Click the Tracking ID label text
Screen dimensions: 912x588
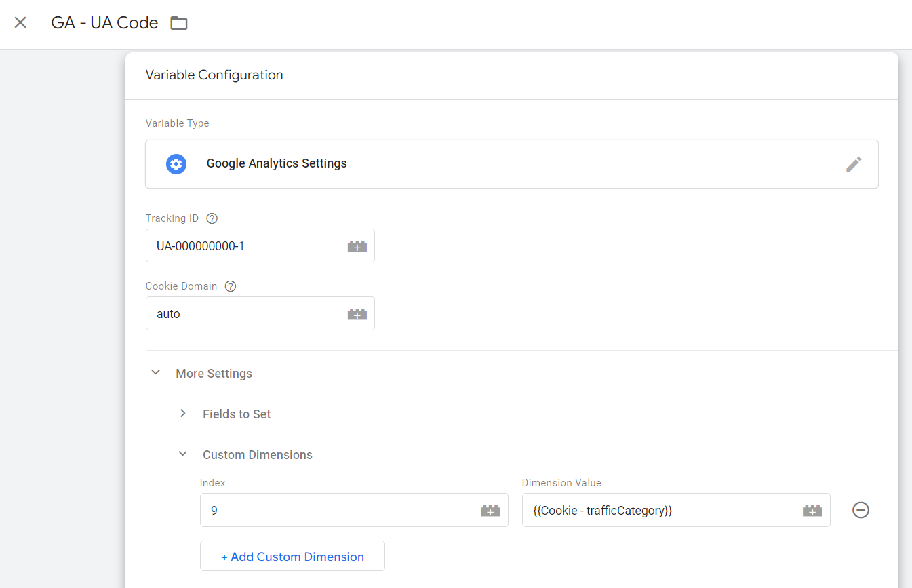coord(172,218)
